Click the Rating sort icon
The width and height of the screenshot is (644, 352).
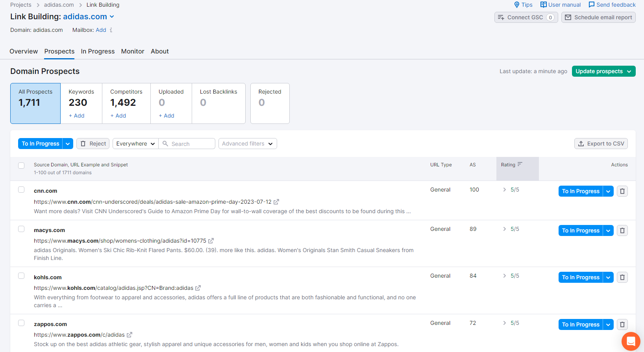coord(520,164)
